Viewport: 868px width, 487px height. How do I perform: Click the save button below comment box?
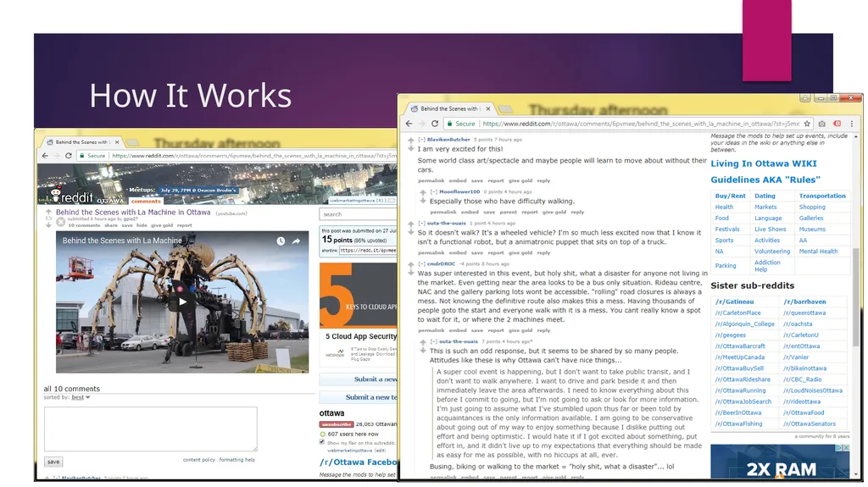53,462
